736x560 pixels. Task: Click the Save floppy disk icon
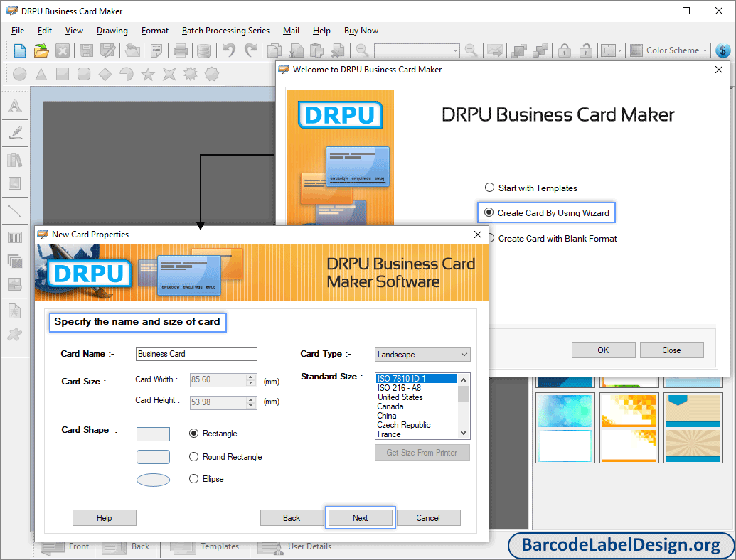[86, 50]
